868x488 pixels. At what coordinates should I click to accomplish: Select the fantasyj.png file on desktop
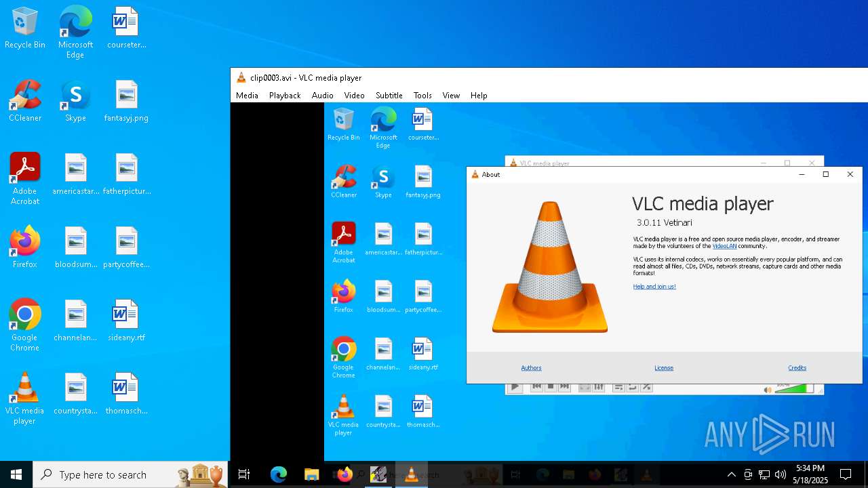[126, 102]
